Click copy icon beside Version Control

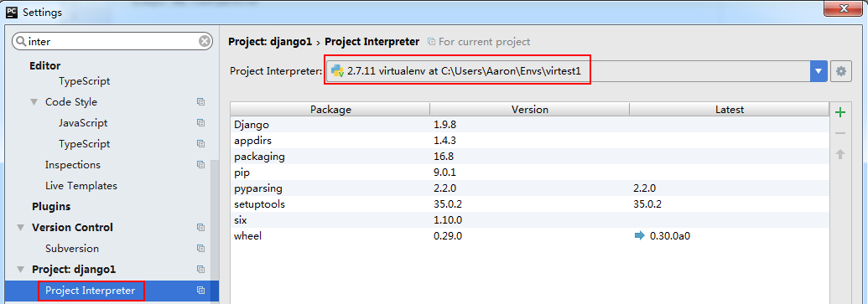201,227
